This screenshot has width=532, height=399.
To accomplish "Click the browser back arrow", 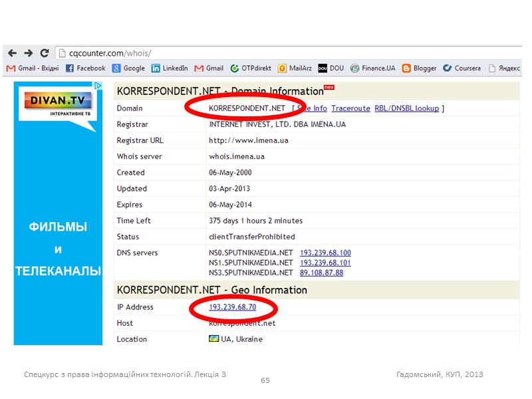I will point(13,53).
